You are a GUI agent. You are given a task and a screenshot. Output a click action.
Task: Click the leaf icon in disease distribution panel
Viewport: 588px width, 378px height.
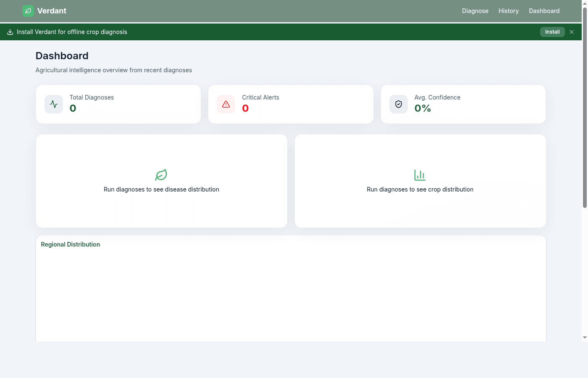pos(161,175)
